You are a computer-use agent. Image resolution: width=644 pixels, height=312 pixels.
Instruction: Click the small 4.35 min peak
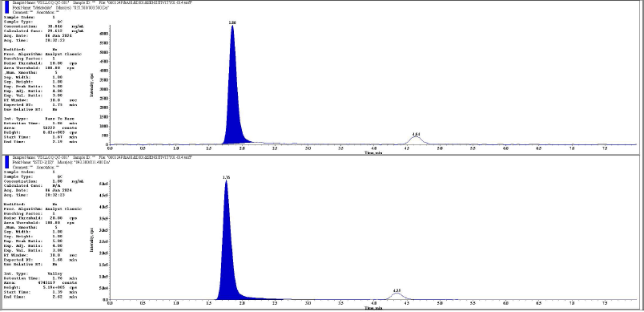396,296
